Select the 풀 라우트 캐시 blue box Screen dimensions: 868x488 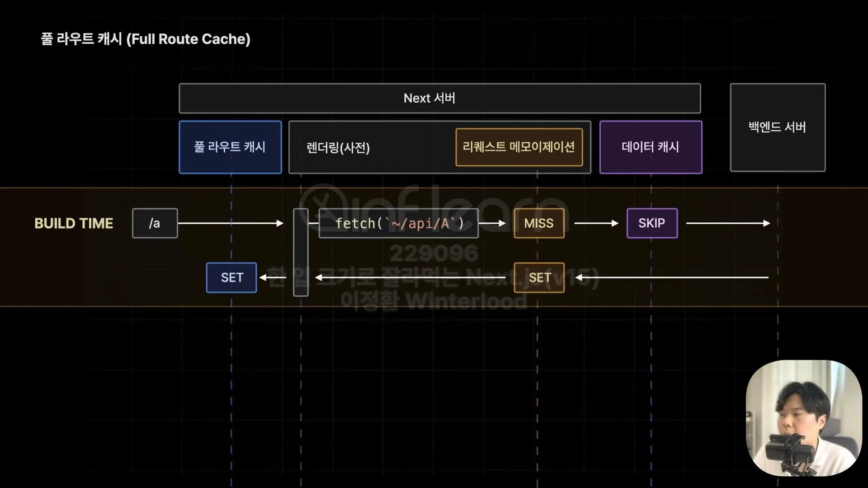(230, 147)
